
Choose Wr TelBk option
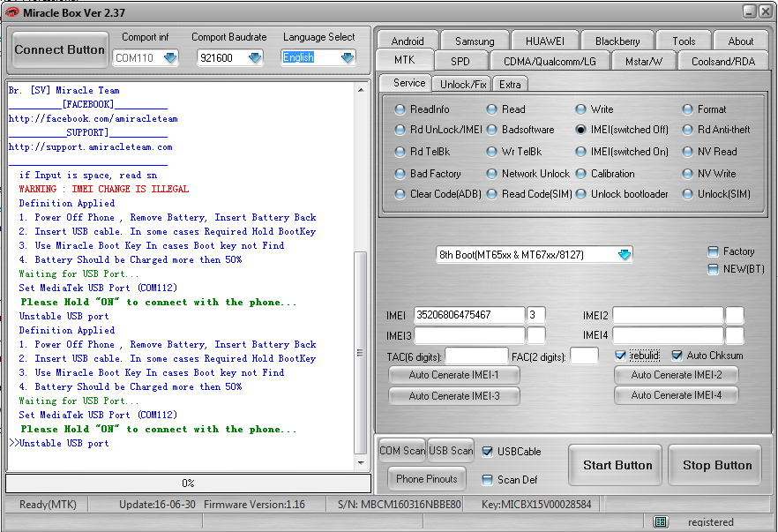point(491,152)
